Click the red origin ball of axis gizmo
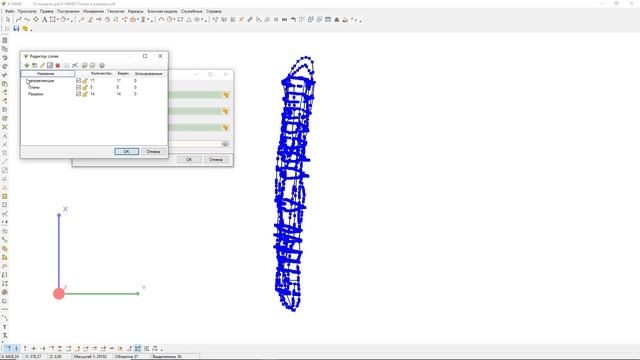 point(59,293)
